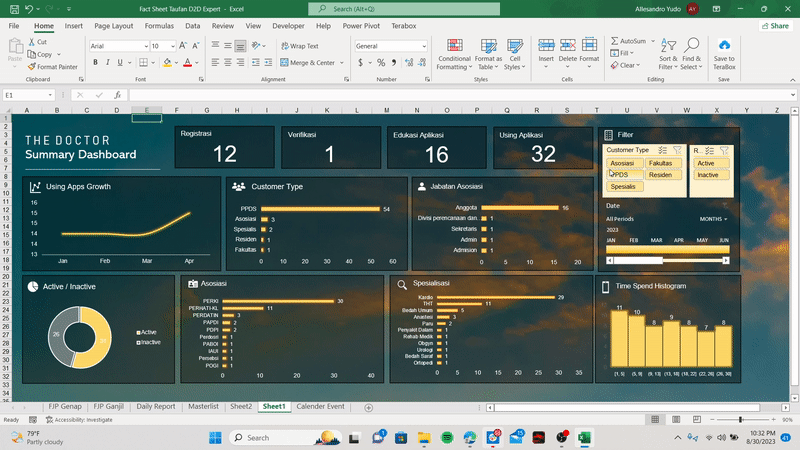Open font size 10 dropdown
This screenshot has width=800, height=450.
[x=172, y=46]
